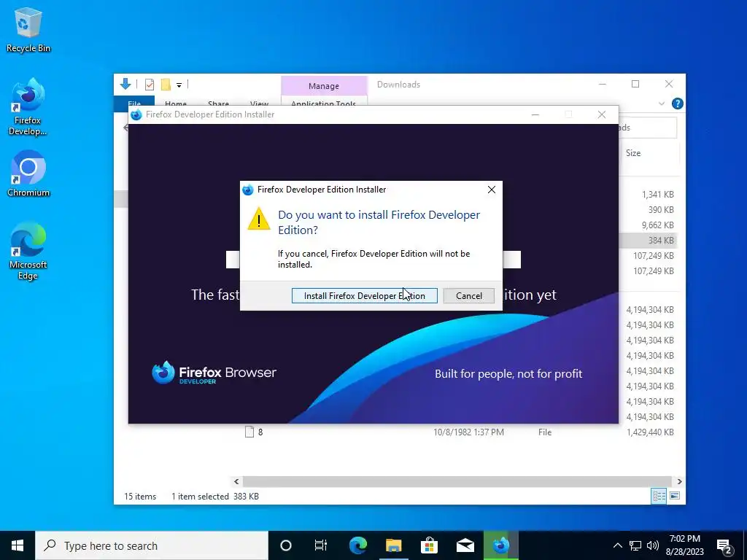Click Install Firefox Developer Edition button

pyautogui.click(x=365, y=296)
